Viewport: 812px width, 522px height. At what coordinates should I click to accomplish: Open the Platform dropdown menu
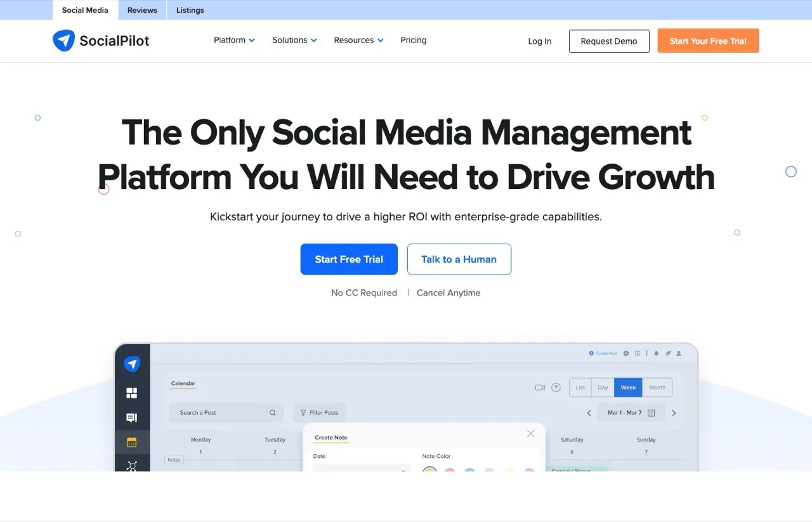(x=234, y=40)
